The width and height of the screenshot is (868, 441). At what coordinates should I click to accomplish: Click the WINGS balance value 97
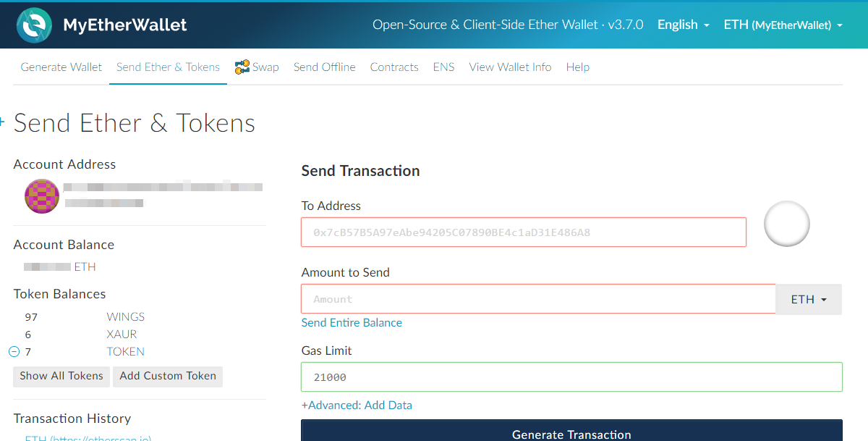coord(31,317)
